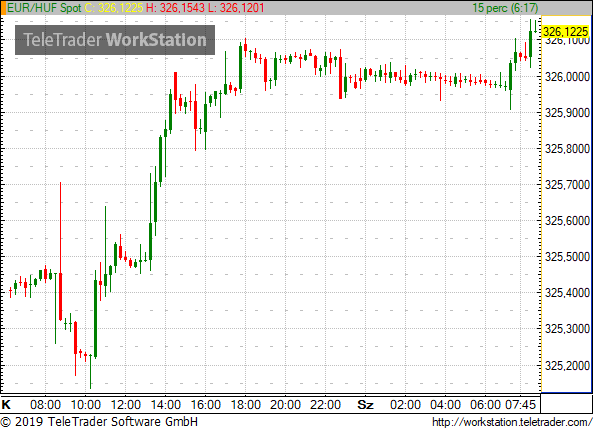Click the 326,0000 price axis label
The width and height of the screenshot is (593, 431).
567,77
